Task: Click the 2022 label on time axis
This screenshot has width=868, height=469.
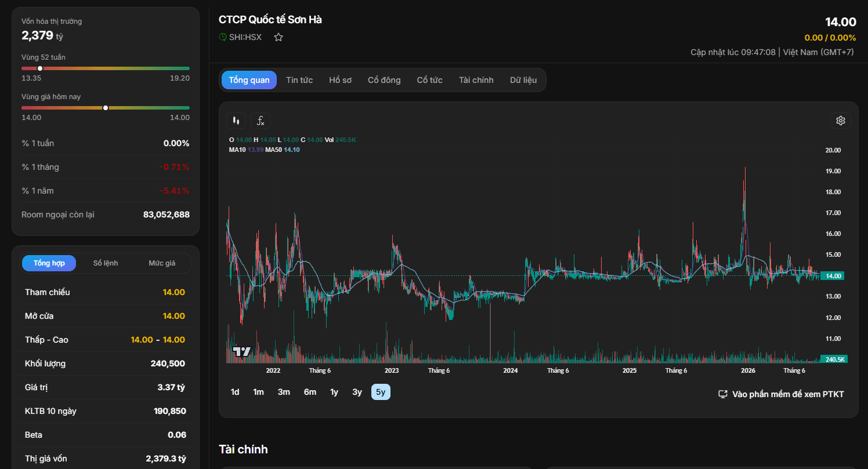Action: (273, 370)
